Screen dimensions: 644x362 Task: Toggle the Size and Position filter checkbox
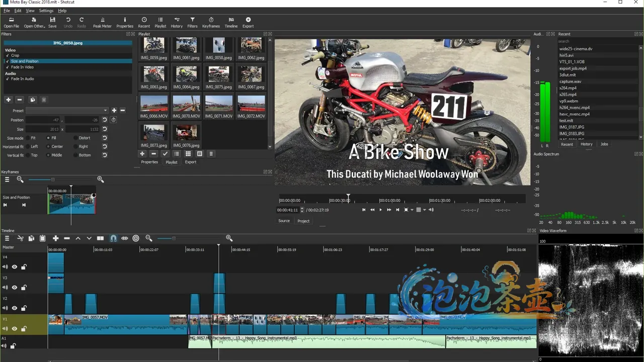coord(8,61)
